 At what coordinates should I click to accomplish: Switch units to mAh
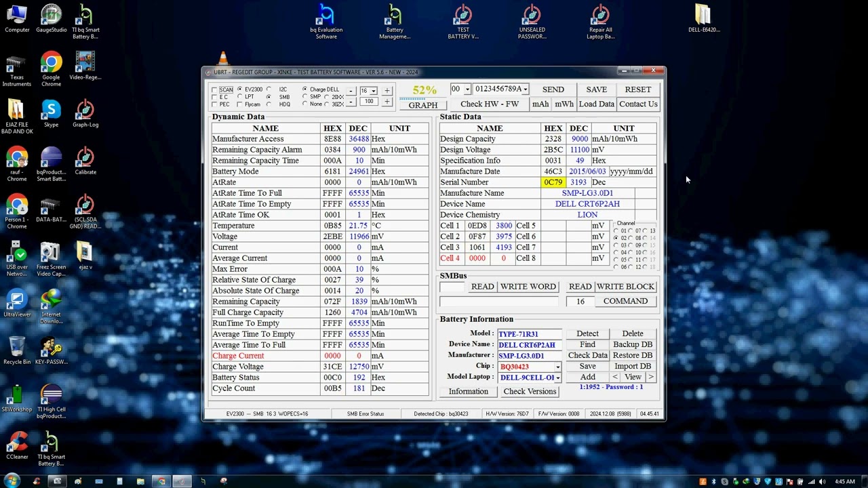click(x=540, y=104)
